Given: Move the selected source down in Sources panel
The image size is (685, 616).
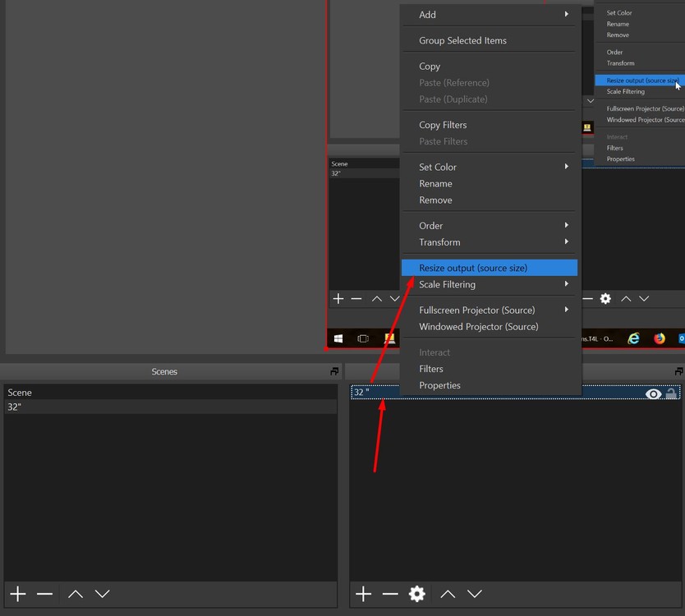Looking at the screenshot, I should click(475, 594).
